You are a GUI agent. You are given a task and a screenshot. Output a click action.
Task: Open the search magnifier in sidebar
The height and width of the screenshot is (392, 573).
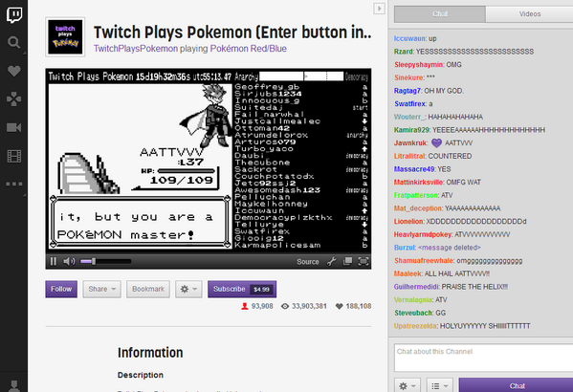tap(14, 43)
